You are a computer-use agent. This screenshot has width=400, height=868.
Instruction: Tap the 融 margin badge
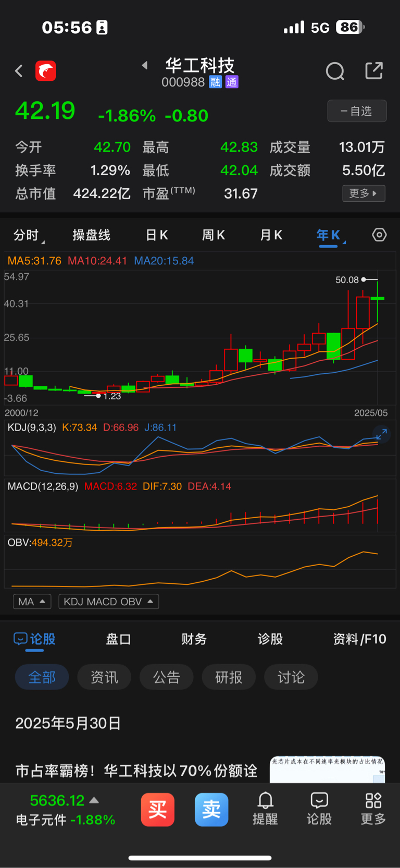pyautogui.click(x=215, y=82)
